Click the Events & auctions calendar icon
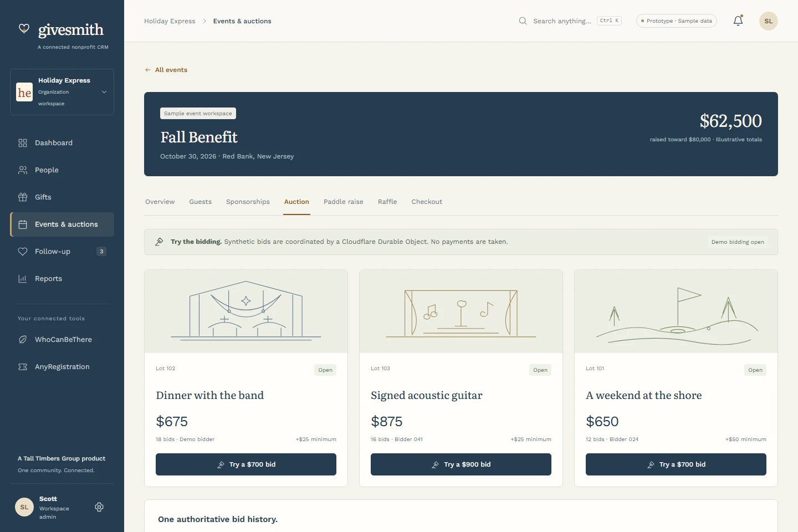 click(x=23, y=224)
